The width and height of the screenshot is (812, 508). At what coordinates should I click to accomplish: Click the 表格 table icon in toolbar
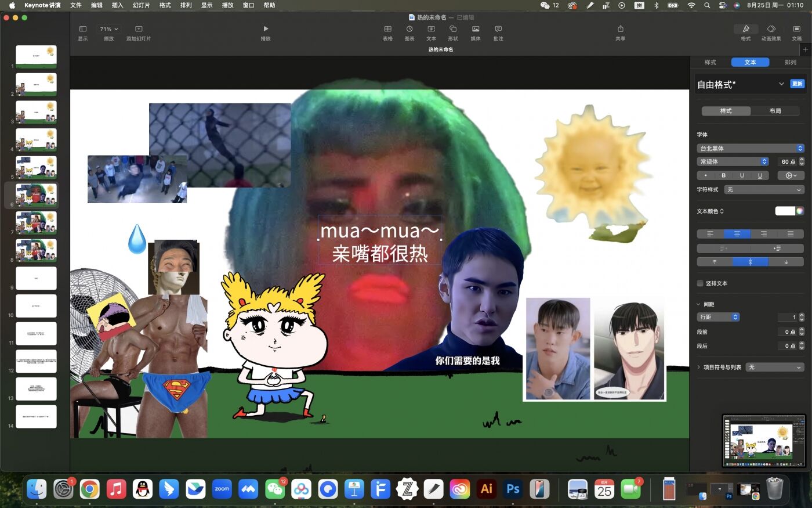(387, 29)
